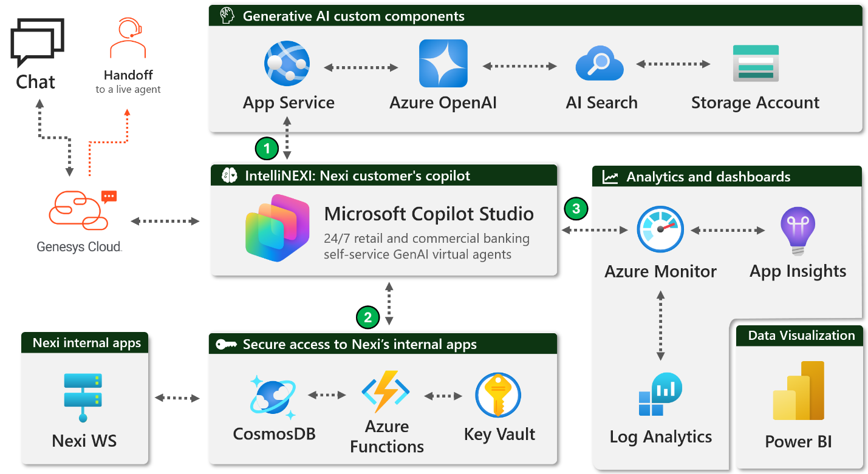Click the "Log Analytics" label
868x474 pixels.
[660, 437]
